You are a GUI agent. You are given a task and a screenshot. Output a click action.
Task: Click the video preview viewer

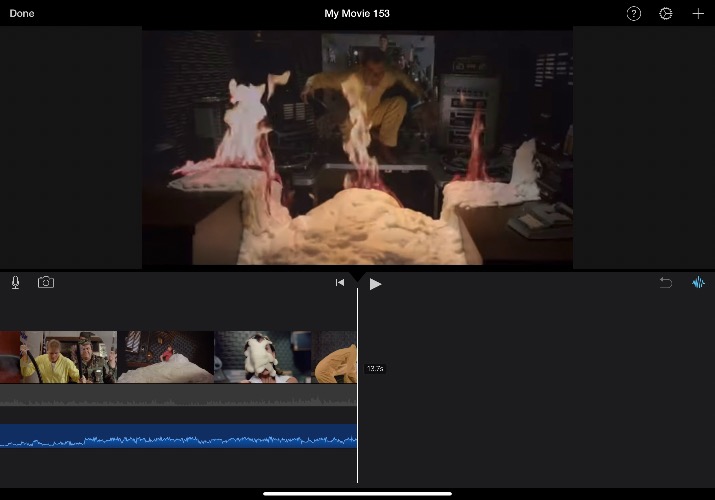tap(357, 147)
